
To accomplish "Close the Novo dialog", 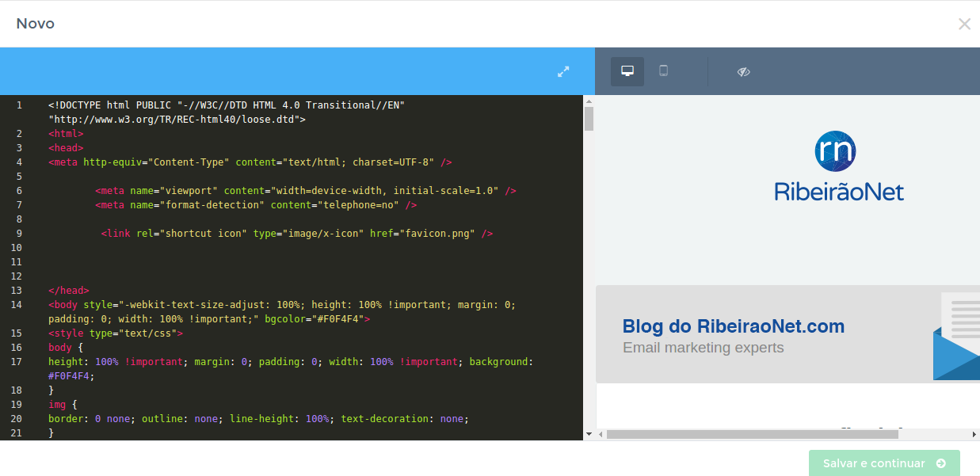I will (x=964, y=24).
